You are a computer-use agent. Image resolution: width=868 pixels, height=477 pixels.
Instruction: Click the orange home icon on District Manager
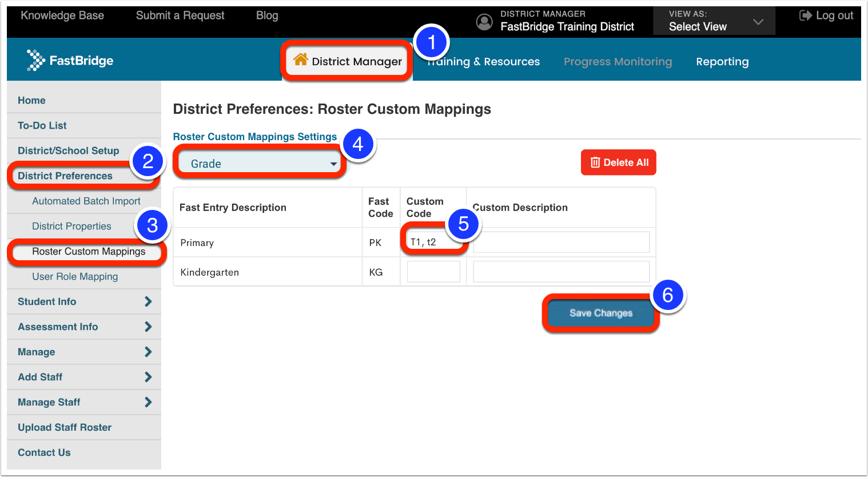pyautogui.click(x=301, y=59)
